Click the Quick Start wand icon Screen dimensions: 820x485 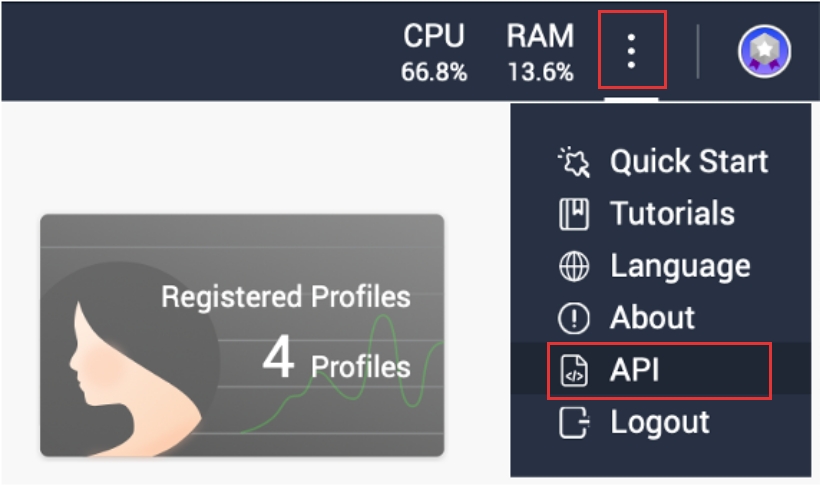point(574,161)
